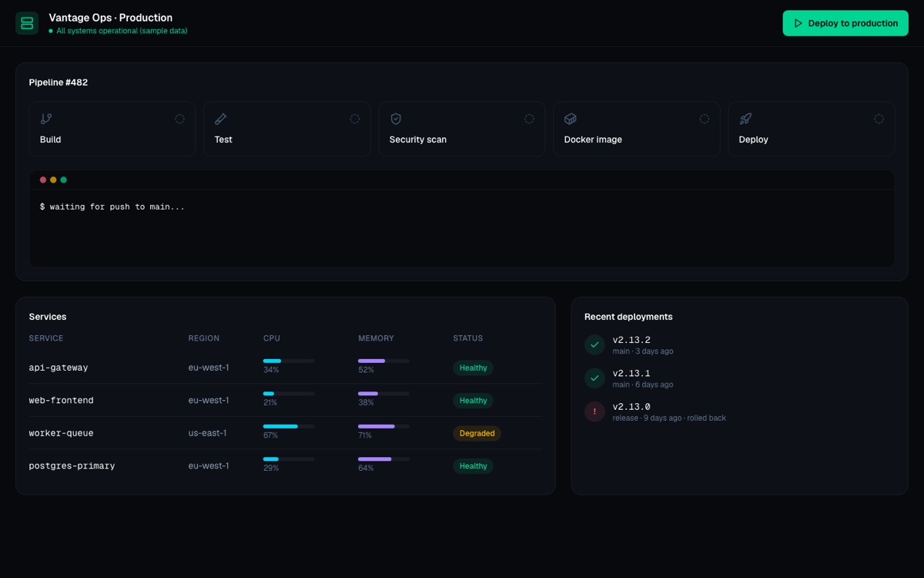Click the Vantage Ops server logo icon
The image size is (924, 578).
tap(27, 23)
